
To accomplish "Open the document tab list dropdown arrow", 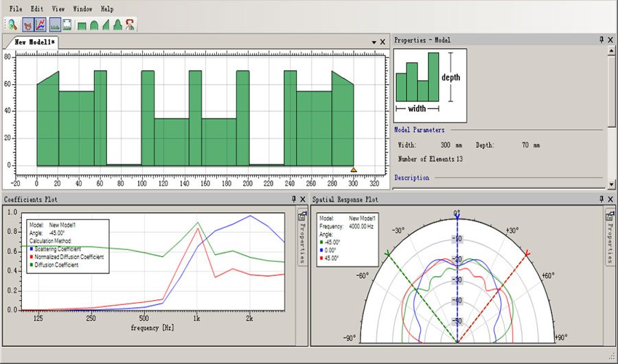I will pyautogui.click(x=374, y=43).
